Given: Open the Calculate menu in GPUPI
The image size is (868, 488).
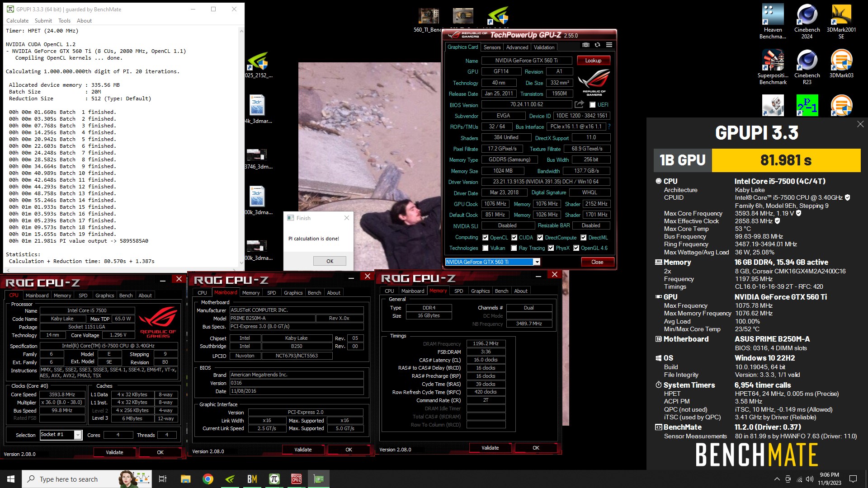Looking at the screenshot, I should click(17, 21).
